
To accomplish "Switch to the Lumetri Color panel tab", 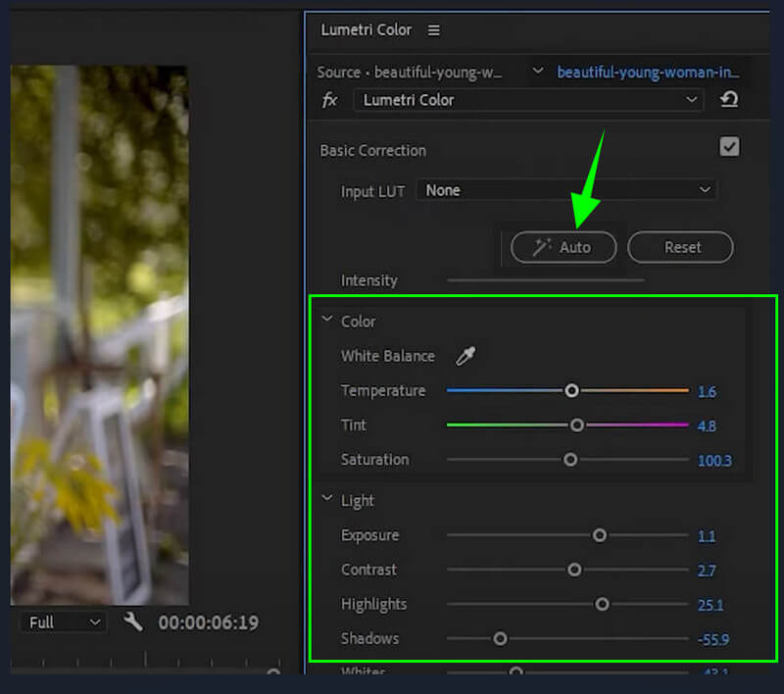I will 367,29.
